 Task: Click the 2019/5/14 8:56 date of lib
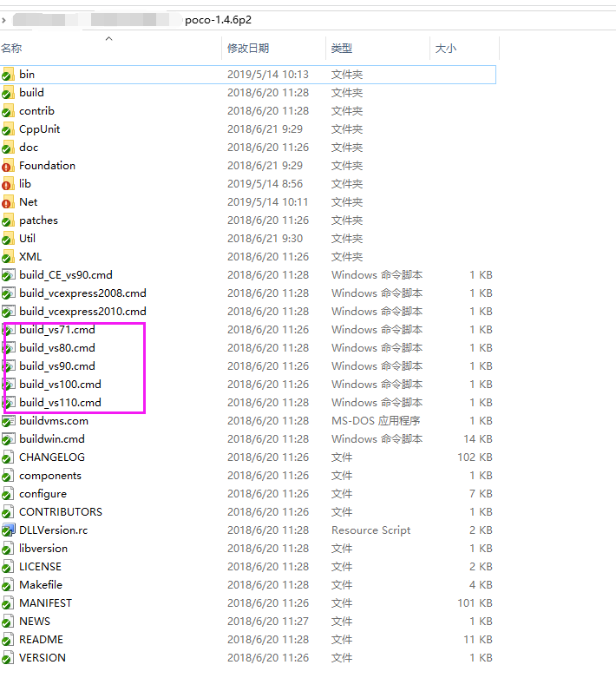coord(265,184)
